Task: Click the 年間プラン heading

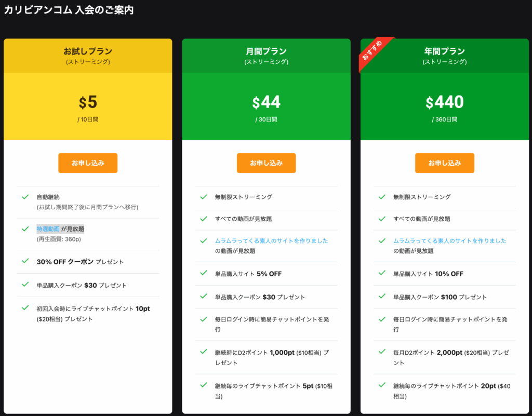Action: point(445,51)
